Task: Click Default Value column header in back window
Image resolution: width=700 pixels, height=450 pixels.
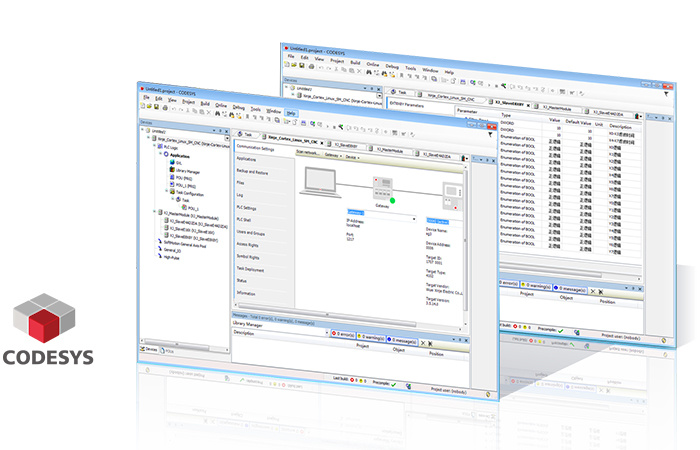Action: pos(578,122)
